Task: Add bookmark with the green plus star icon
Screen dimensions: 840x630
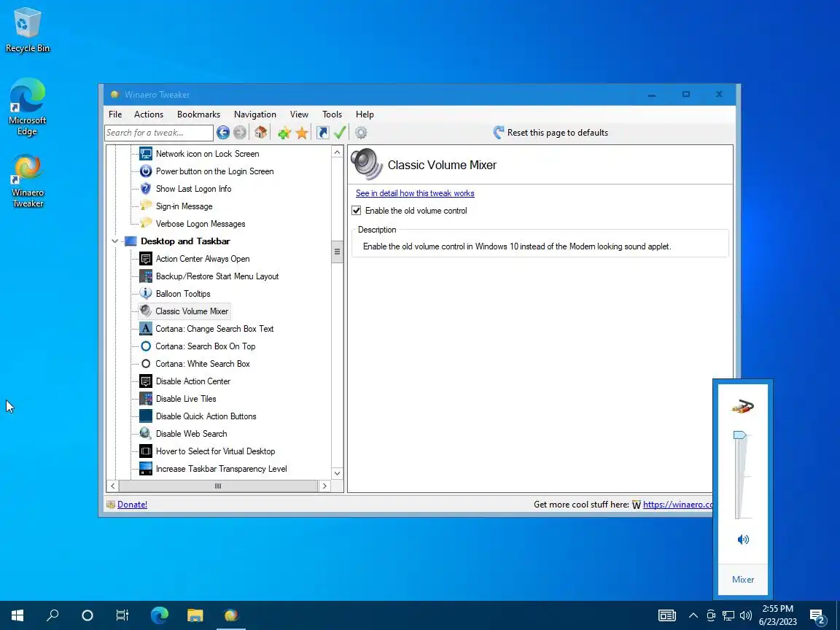Action: tap(284, 132)
